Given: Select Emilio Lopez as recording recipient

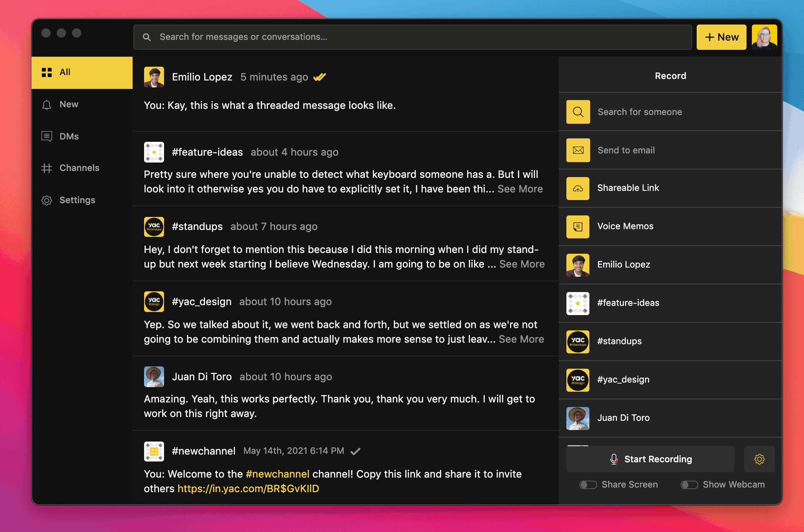Looking at the screenshot, I should tap(670, 265).
